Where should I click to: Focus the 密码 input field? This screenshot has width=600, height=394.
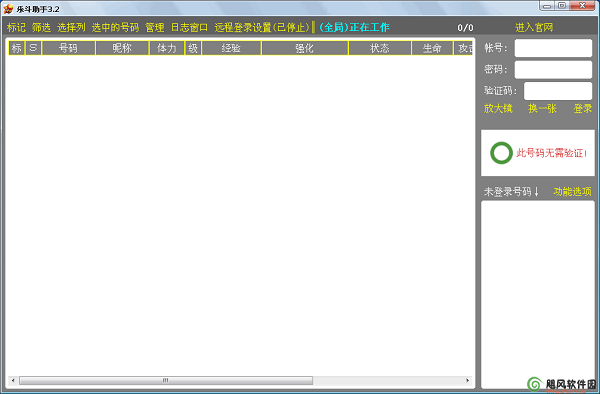click(x=553, y=70)
